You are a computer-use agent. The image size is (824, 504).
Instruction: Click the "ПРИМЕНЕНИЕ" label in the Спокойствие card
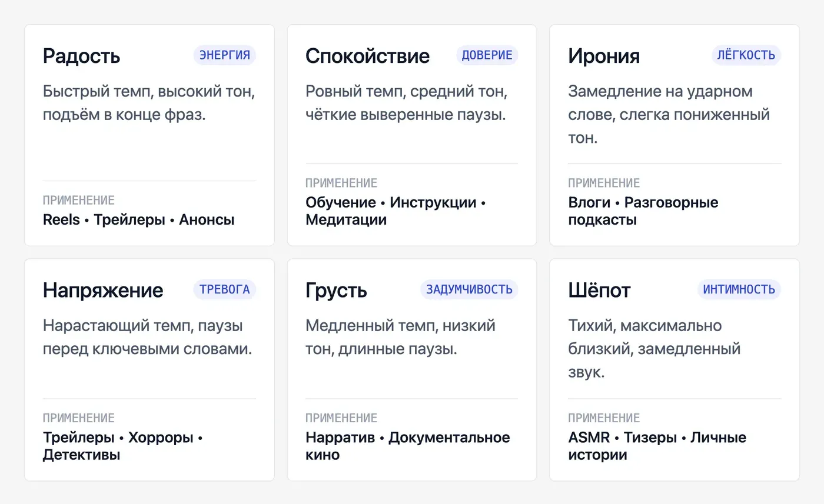click(341, 183)
